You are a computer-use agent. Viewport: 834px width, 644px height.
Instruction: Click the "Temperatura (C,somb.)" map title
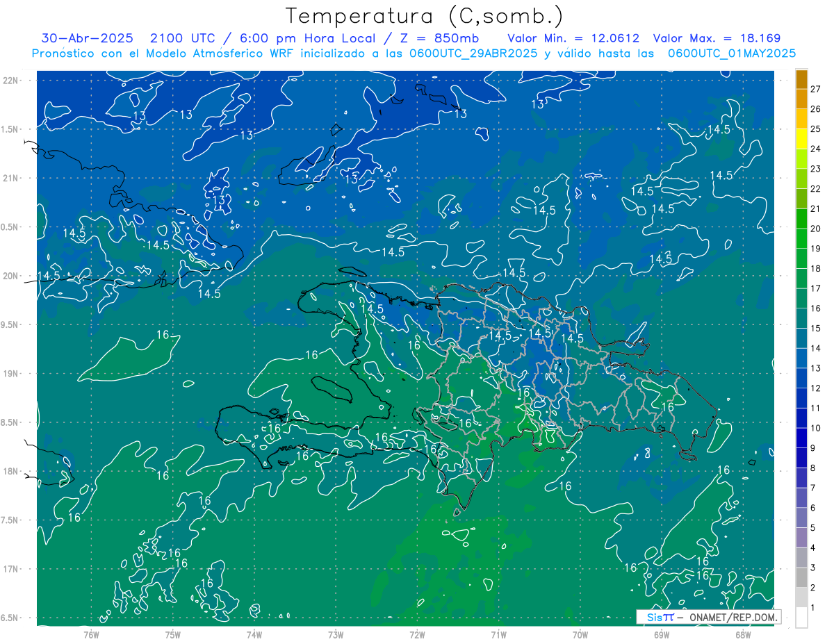pyautogui.click(x=424, y=16)
